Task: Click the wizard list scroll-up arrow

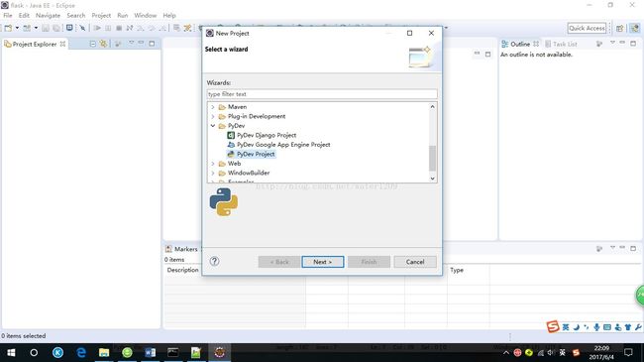Action: click(x=432, y=106)
